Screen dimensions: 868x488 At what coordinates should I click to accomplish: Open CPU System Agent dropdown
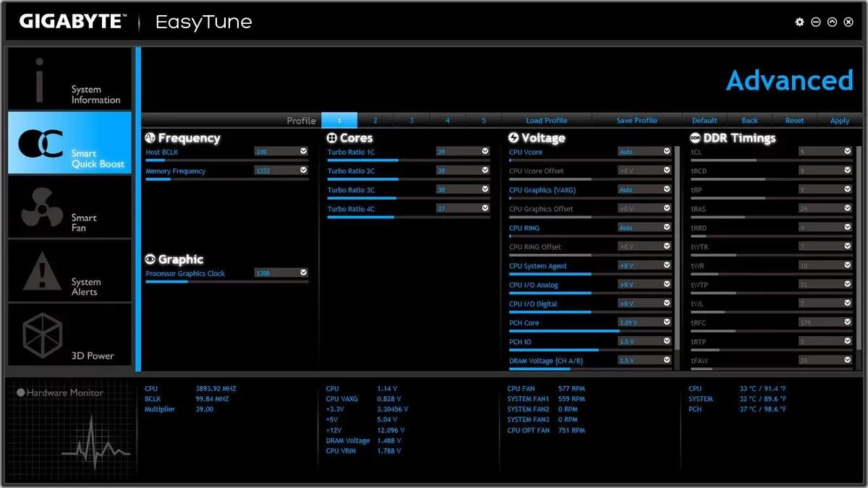click(644, 265)
